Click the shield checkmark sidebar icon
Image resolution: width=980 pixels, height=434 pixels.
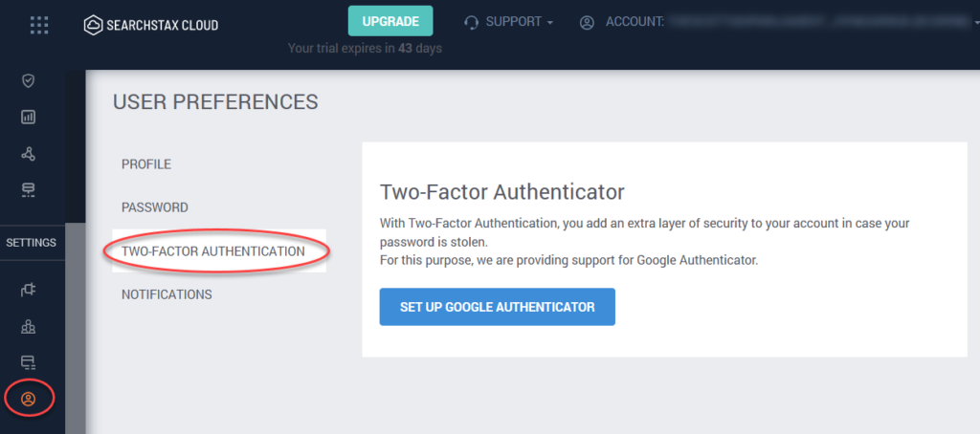pos(28,80)
